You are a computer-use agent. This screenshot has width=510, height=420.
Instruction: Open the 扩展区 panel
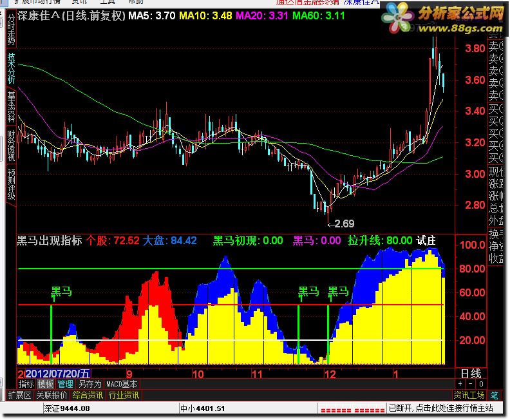(x=19, y=396)
